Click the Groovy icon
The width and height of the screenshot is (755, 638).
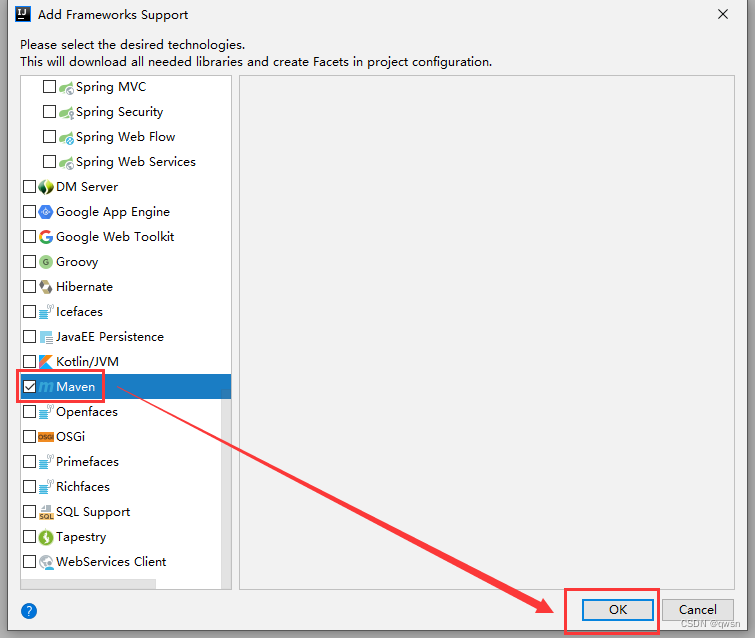(46, 262)
